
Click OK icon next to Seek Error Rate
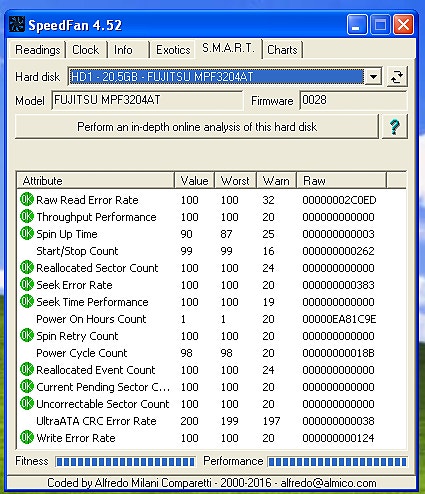(27, 285)
